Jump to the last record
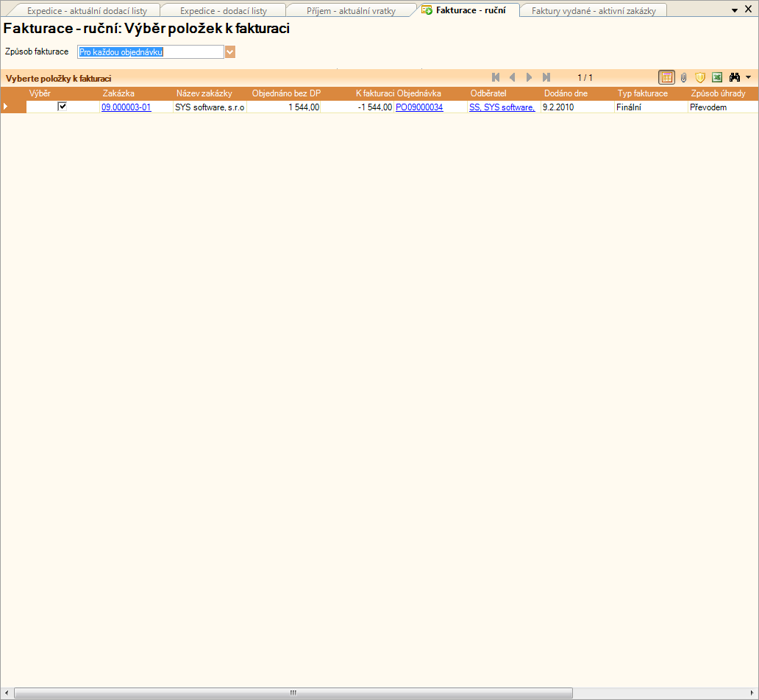The width and height of the screenshot is (759, 700). click(x=546, y=77)
